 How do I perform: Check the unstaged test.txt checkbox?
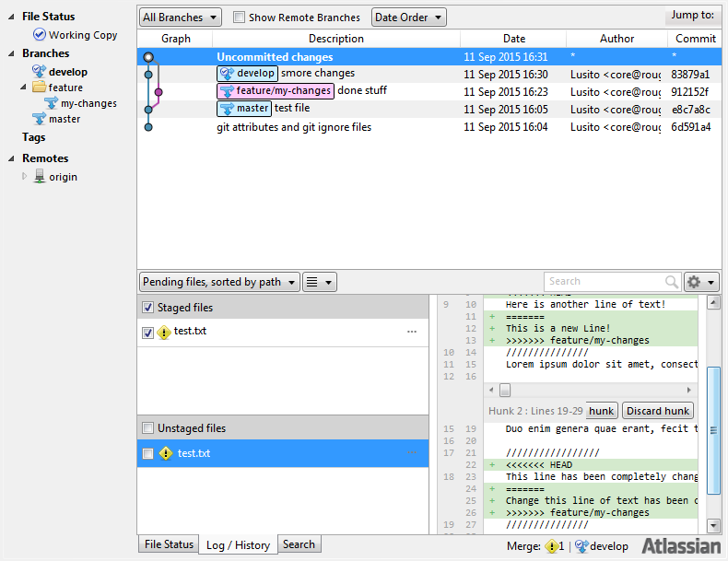point(147,453)
